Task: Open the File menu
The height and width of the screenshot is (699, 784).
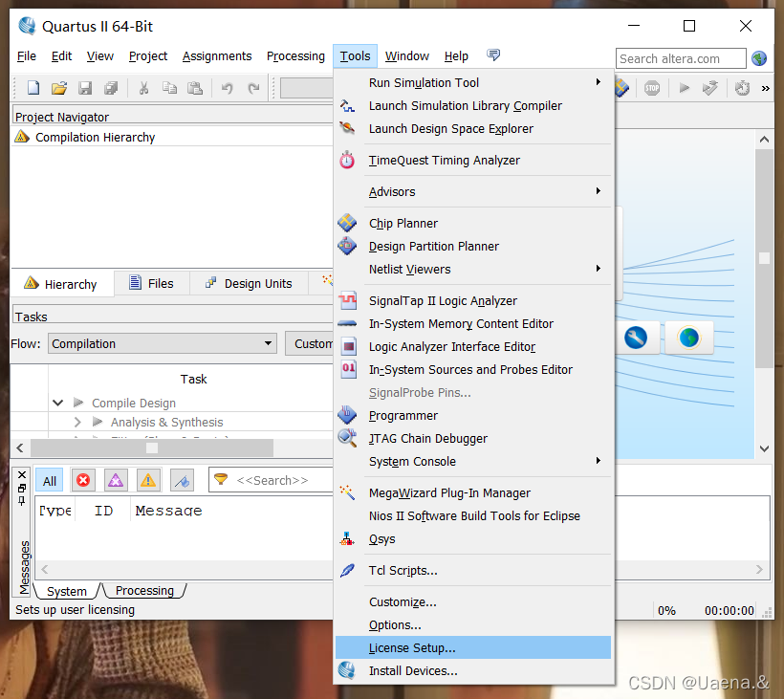Action: point(27,56)
